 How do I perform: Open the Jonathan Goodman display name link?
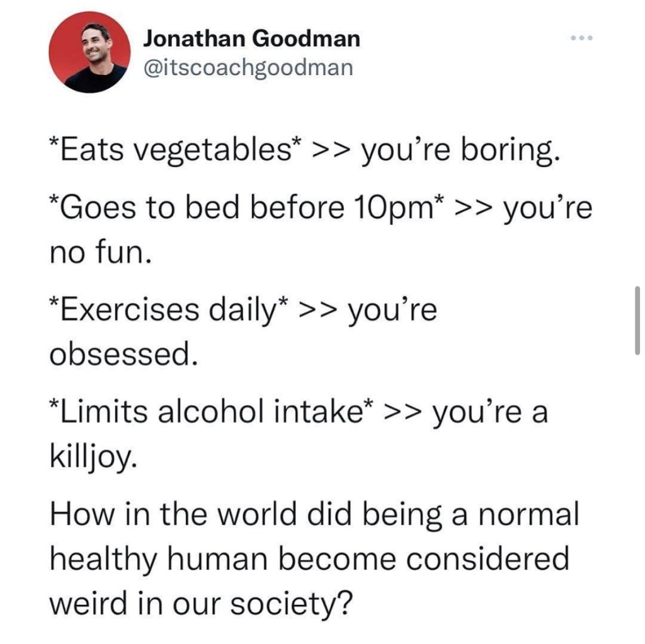(252, 39)
